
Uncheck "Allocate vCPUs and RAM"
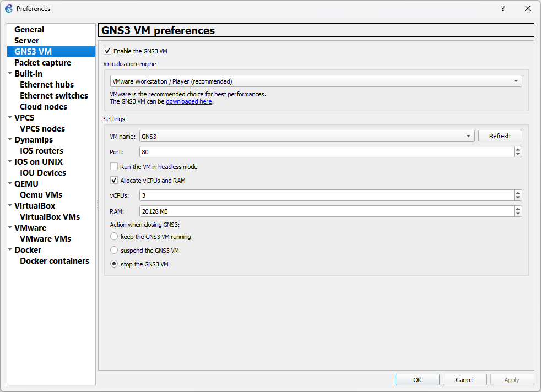click(x=114, y=180)
